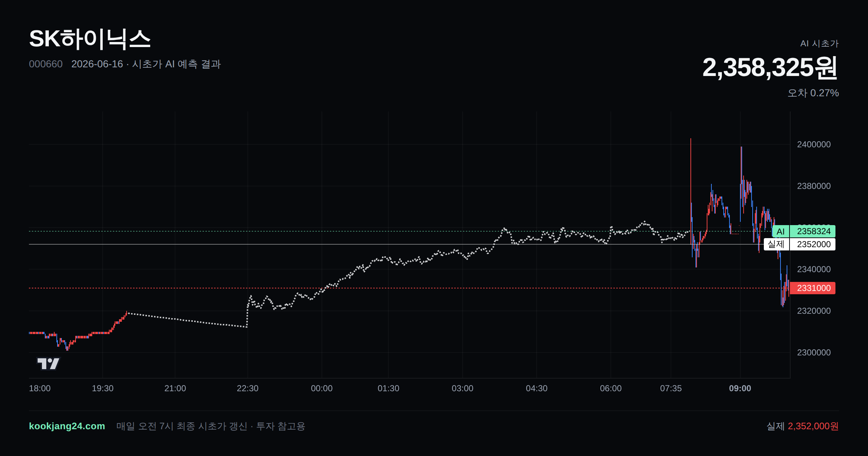Click the subtitle 2026-06-16 · 시초가 AI 예측 결과

click(146, 64)
